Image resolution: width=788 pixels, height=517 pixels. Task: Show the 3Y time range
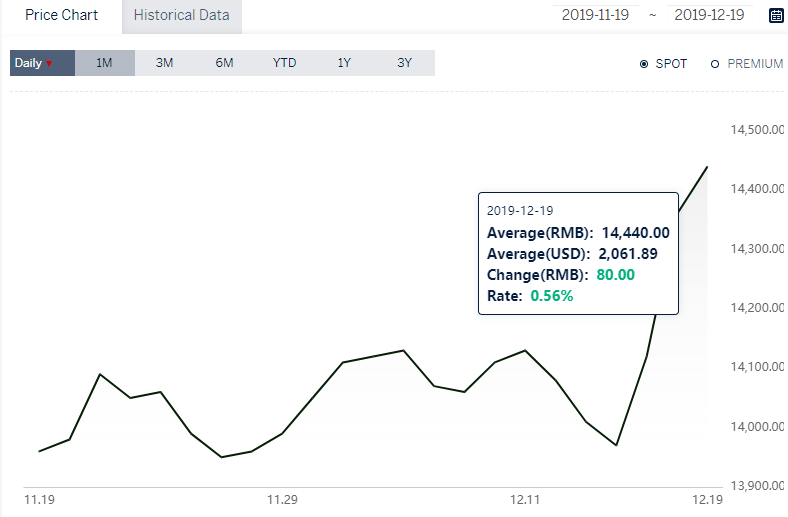pos(405,63)
